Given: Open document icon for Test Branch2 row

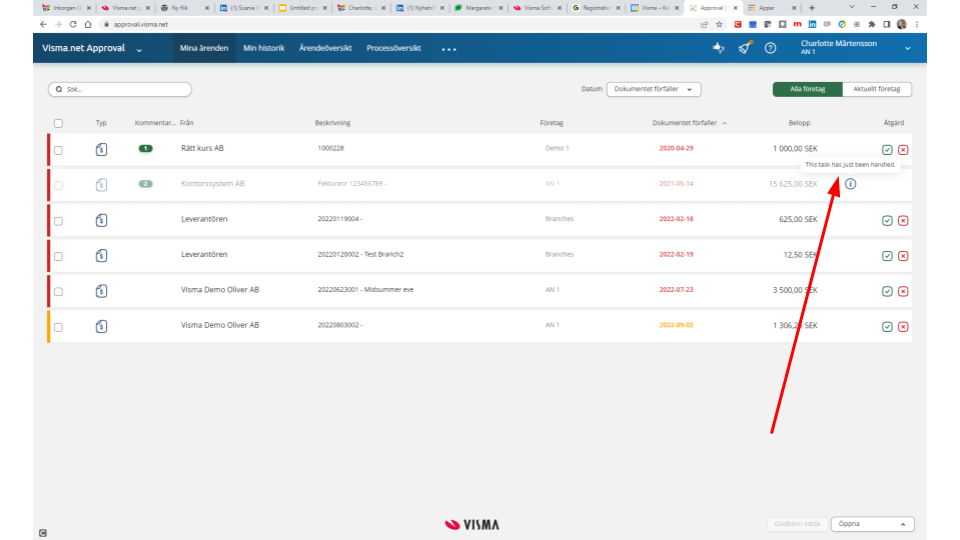Looking at the screenshot, I should pyautogui.click(x=102, y=255).
